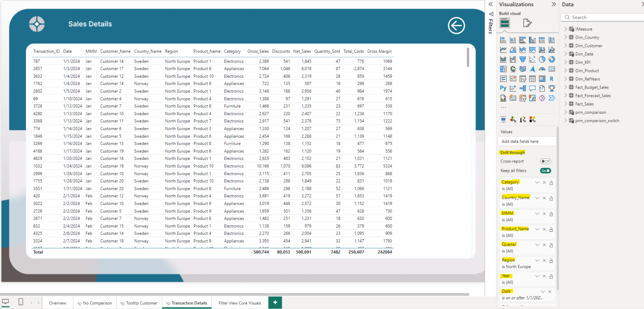
Task: Select the pie chart visual icon
Action: pos(542,59)
